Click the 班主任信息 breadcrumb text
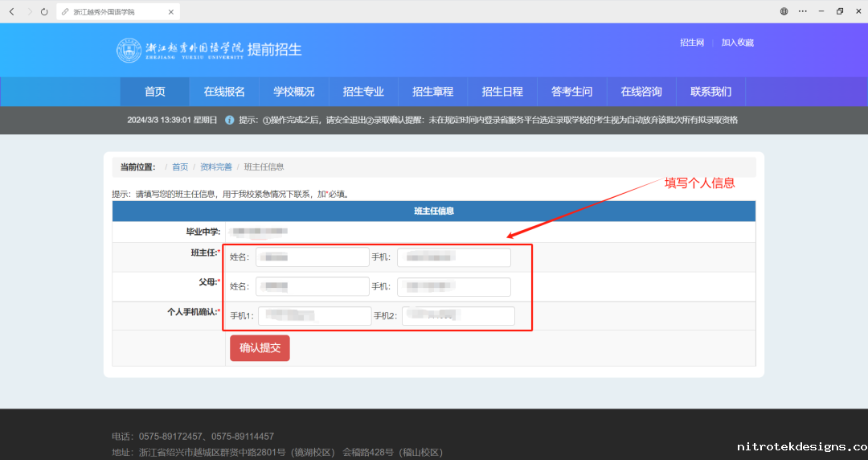 point(264,166)
